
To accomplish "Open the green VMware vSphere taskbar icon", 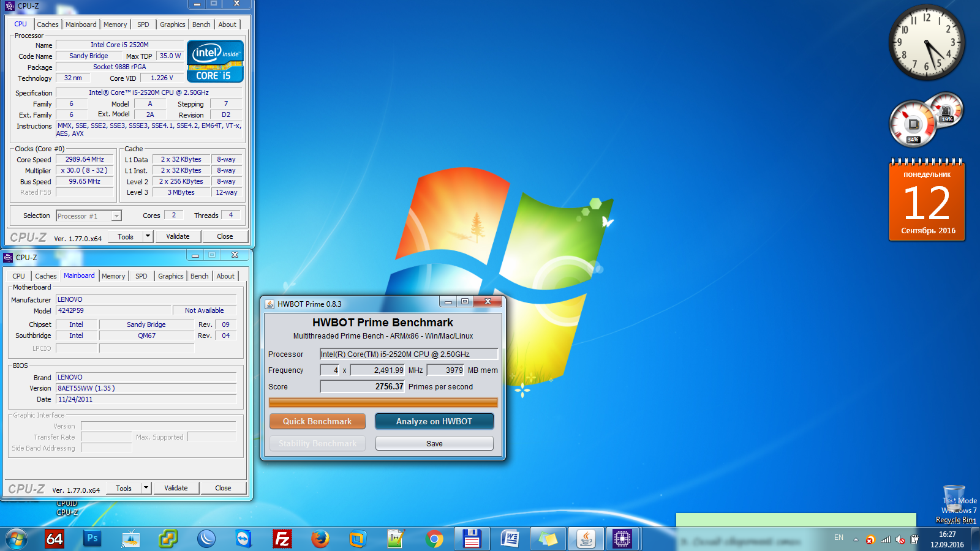I will [168, 539].
